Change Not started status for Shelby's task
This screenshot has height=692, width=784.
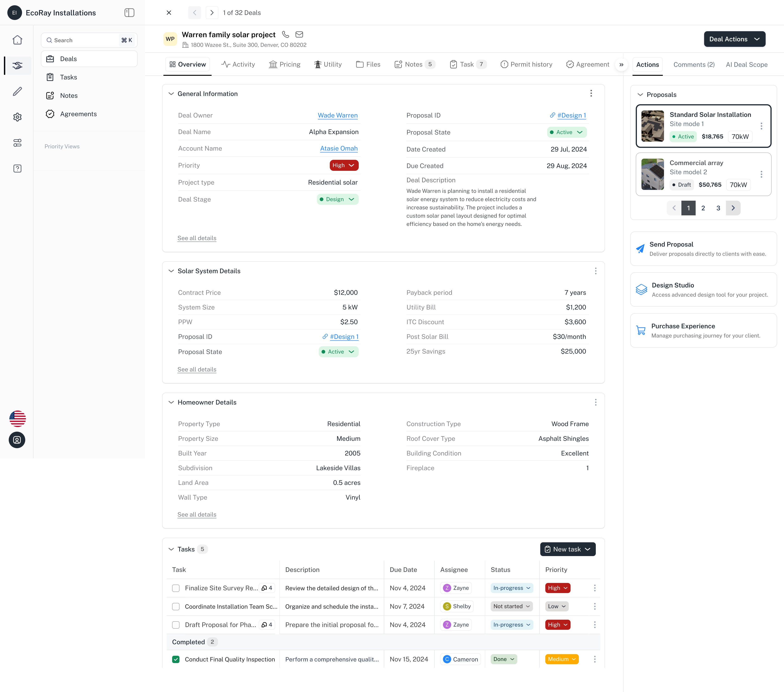[x=512, y=606]
